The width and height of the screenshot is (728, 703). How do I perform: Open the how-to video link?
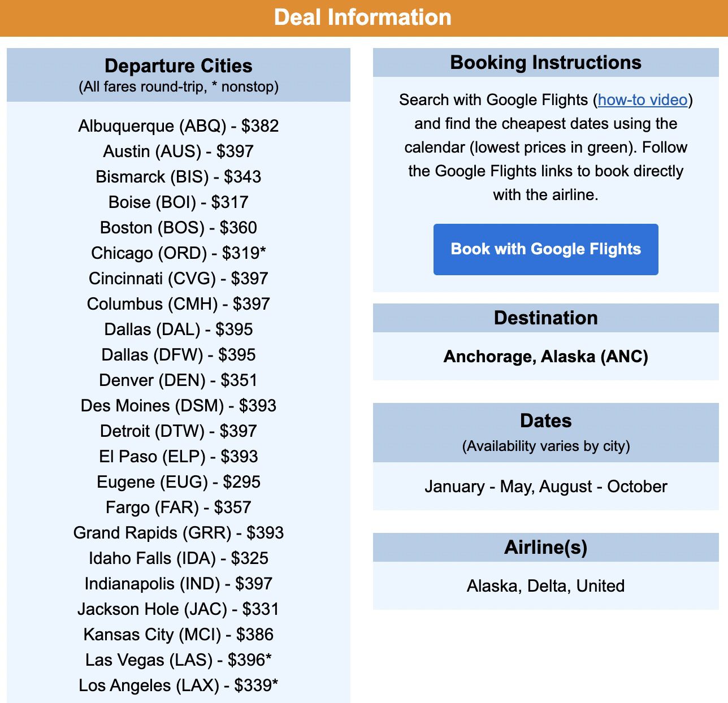pos(642,100)
